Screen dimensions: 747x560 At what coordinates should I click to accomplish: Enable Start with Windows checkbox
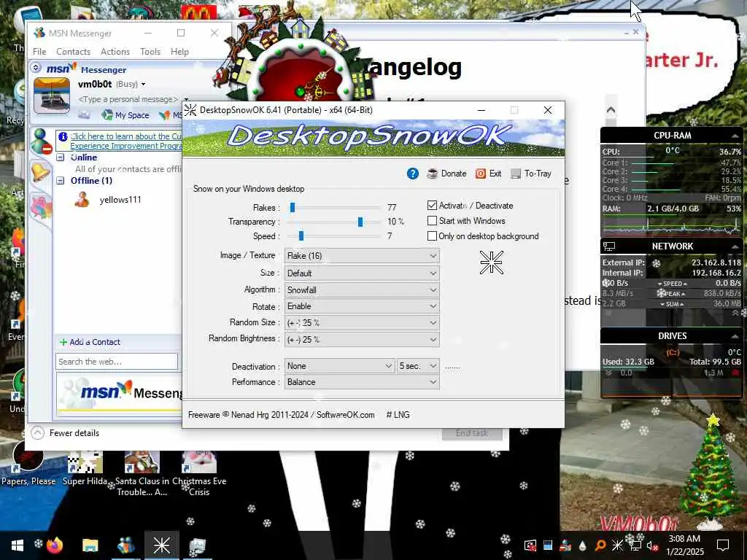tap(432, 221)
